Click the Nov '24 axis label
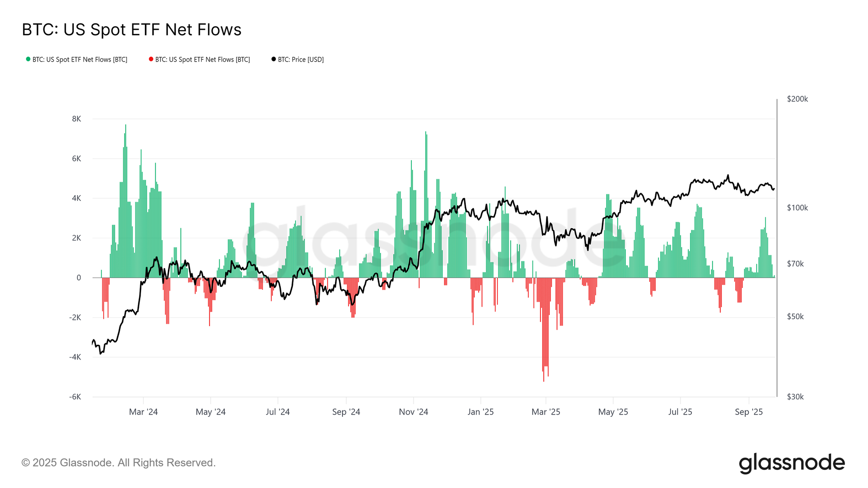Viewport: 868px width, 488px height. tap(413, 412)
